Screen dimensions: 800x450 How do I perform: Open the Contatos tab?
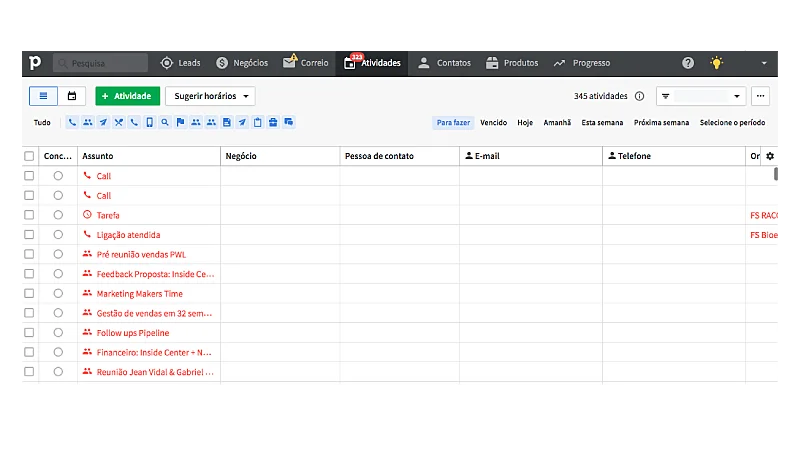[x=444, y=63]
